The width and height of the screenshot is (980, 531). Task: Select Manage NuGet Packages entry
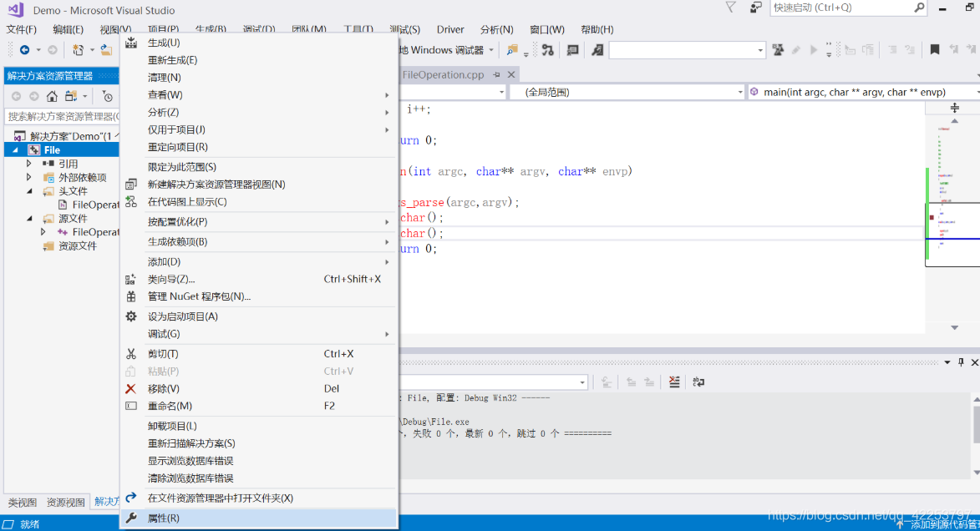[259, 296]
